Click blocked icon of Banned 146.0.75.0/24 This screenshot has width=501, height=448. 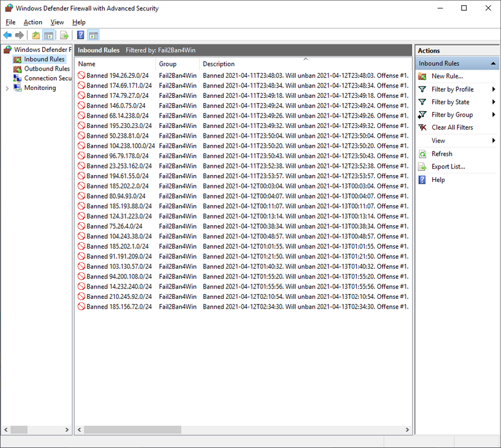pyautogui.click(x=81, y=106)
